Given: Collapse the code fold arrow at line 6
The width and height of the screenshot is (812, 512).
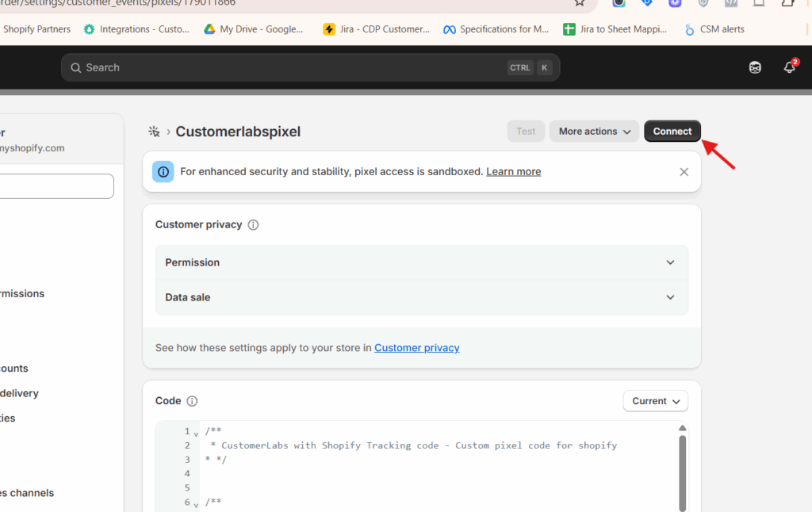Looking at the screenshot, I should (197, 504).
